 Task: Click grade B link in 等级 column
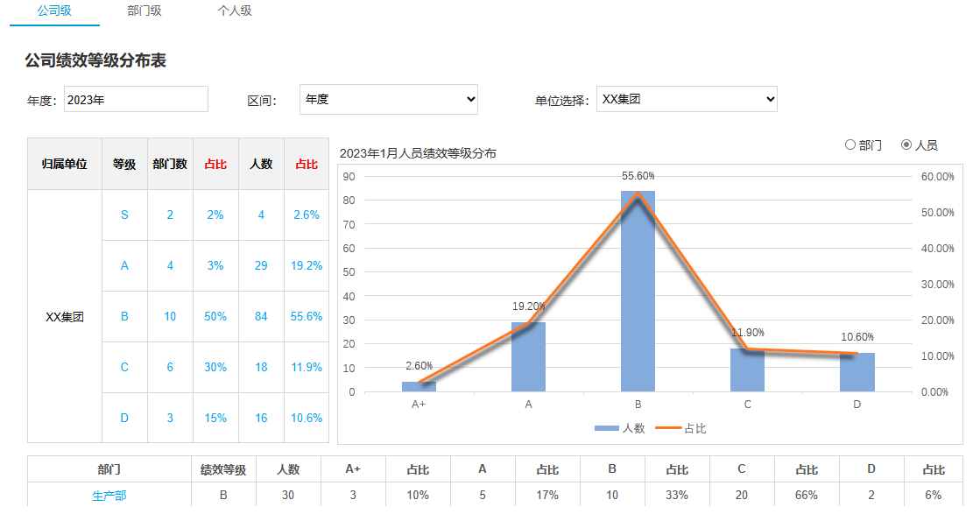pyautogui.click(x=124, y=316)
